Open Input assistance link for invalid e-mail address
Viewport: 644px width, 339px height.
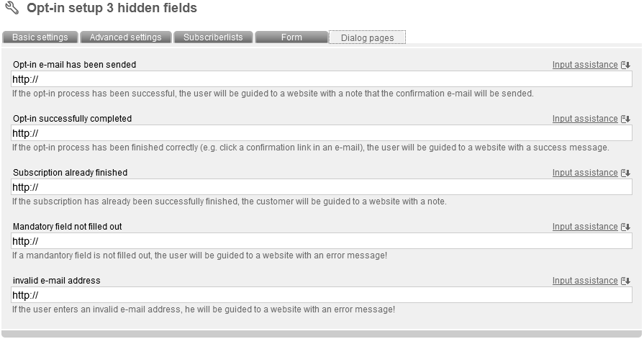tap(585, 281)
